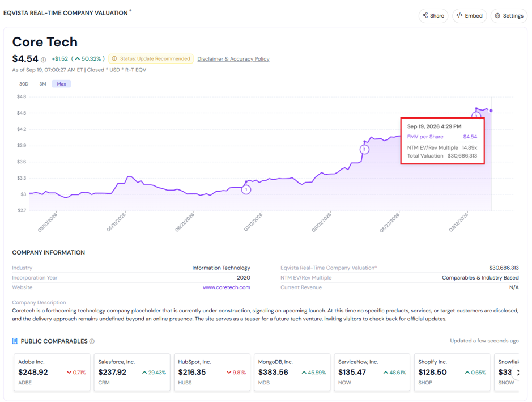This screenshot has width=532, height=402.
Task: Select the Max chart range
Action: (x=61, y=84)
